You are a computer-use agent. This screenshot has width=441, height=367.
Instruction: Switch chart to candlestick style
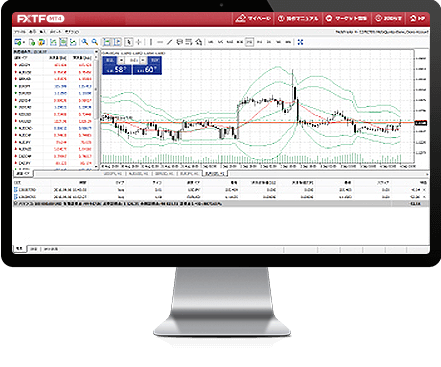pyautogui.click(x=63, y=42)
